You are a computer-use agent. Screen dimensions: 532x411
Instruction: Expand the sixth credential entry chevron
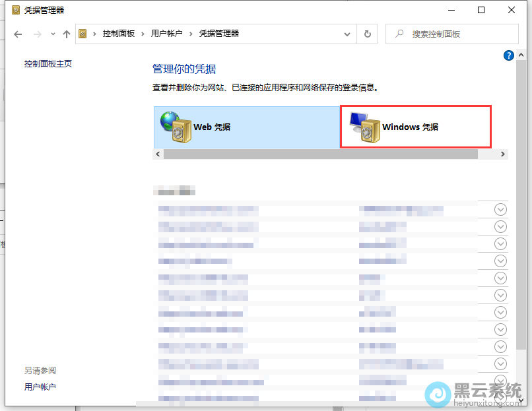(500, 296)
